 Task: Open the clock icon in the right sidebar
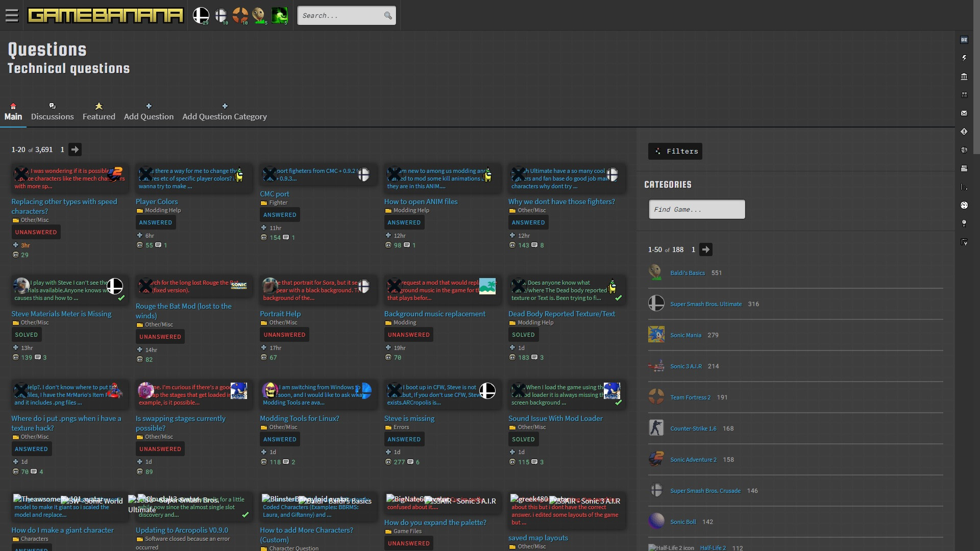coord(965,205)
